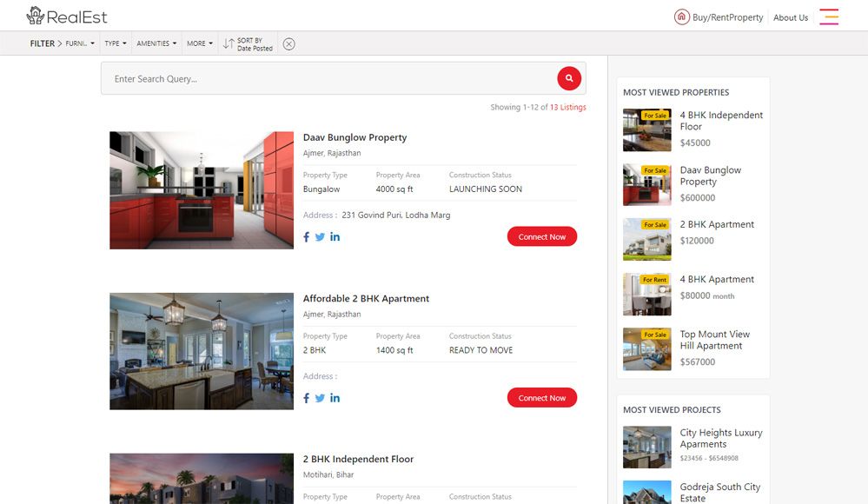This screenshot has width=868, height=504.
Task: Open Godreja South City Estate project title
Action: click(719, 493)
